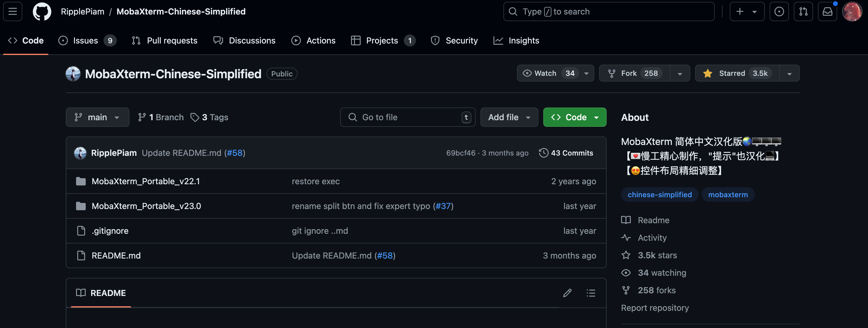Image resolution: width=868 pixels, height=328 pixels.
Task: Click the Go to file search field
Action: (407, 117)
